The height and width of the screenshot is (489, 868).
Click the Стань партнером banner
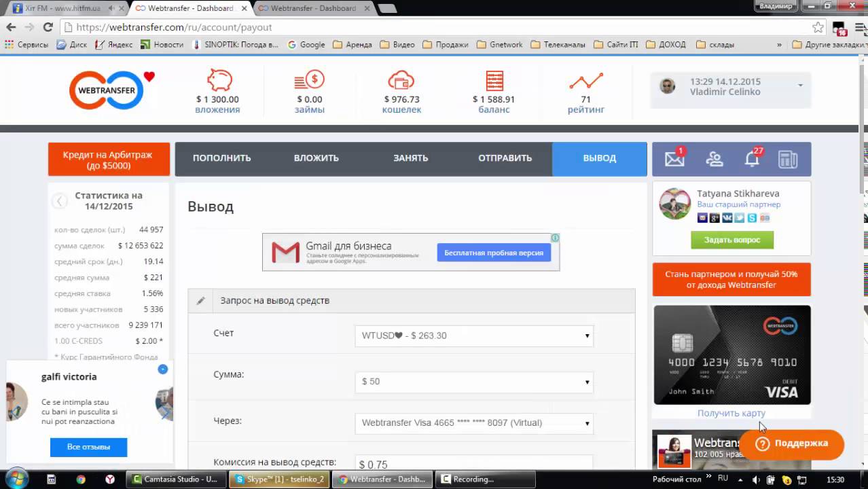731,279
